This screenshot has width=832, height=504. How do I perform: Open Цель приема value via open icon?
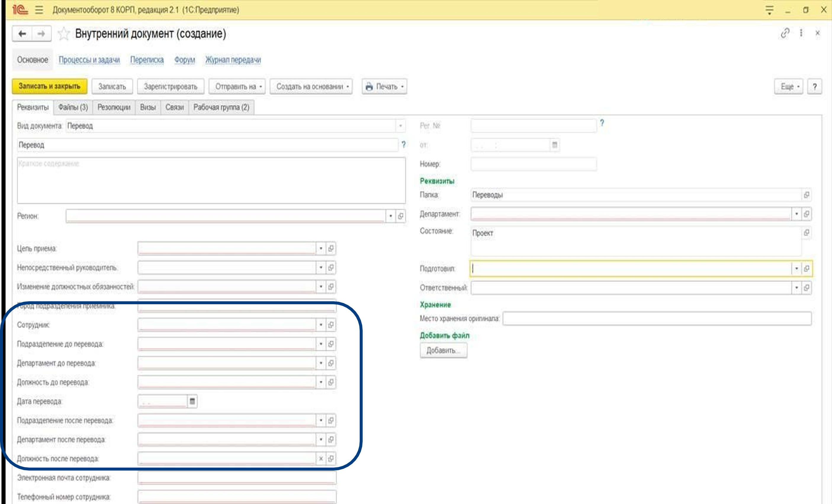(331, 249)
